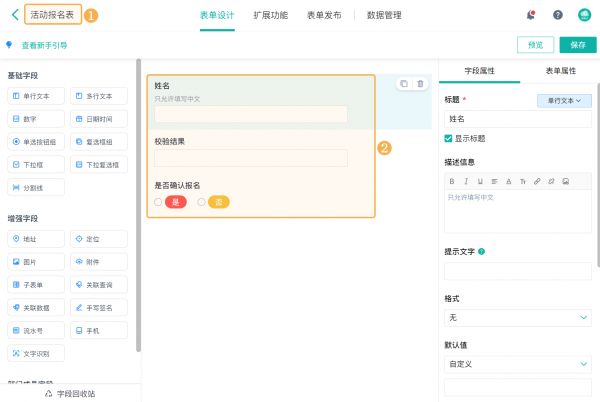The image size is (600, 402).
Task: Open the notification bell
Action: (x=530, y=16)
